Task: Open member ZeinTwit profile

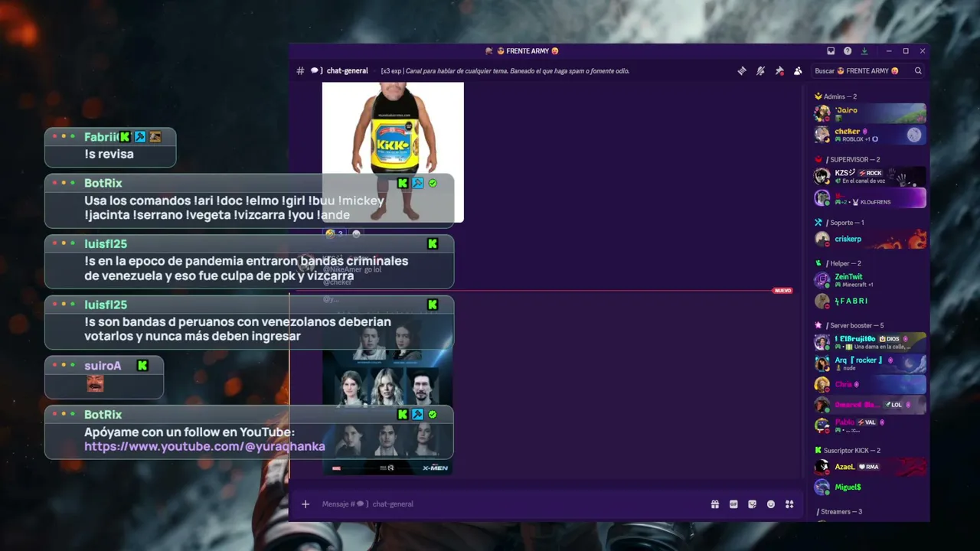Action: (870, 280)
